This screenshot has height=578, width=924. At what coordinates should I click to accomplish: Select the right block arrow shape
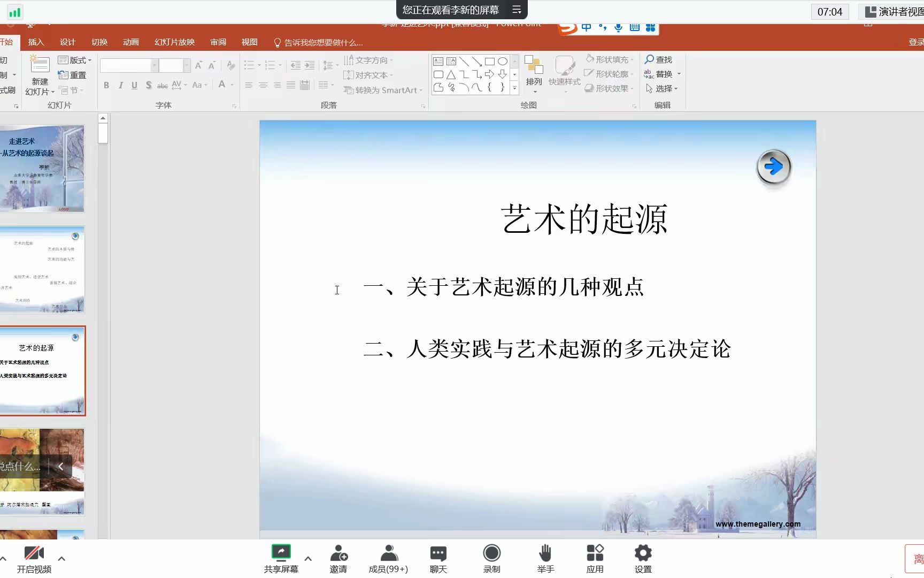click(490, 74)
